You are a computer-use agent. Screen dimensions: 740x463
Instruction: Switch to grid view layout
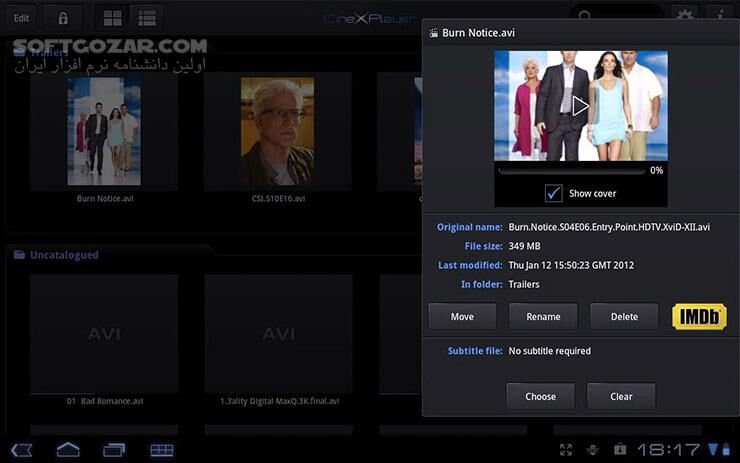click(x=112, y=18)
